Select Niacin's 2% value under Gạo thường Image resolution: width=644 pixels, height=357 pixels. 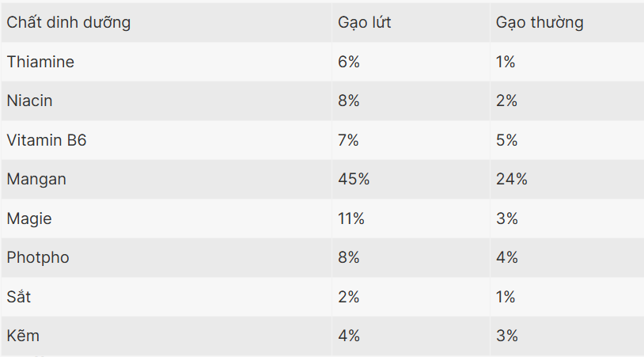click(506, 101)
